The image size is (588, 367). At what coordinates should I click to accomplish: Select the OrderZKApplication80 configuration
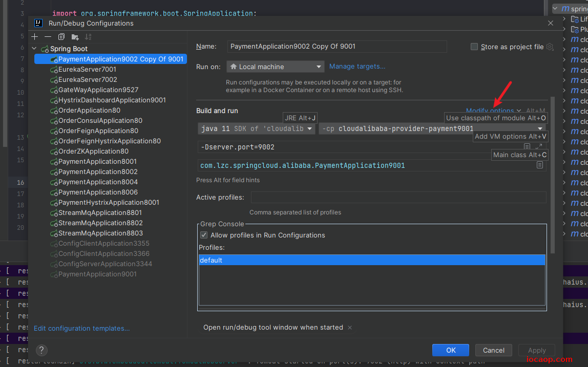point(93,151)
